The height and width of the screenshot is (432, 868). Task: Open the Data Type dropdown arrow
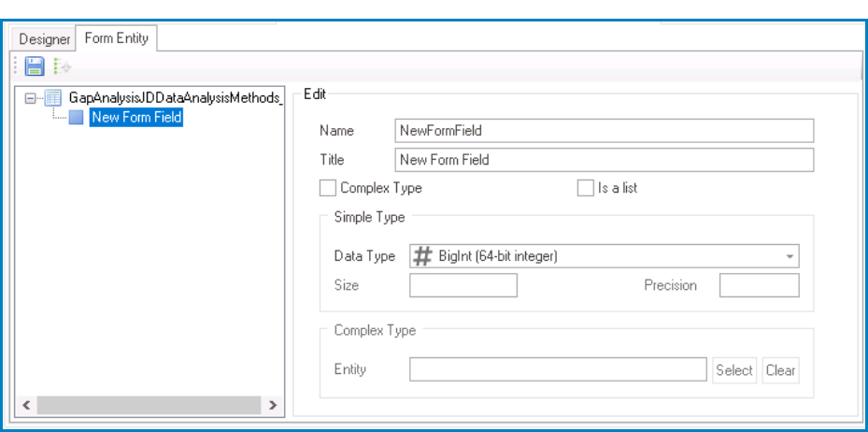point(790,255)
